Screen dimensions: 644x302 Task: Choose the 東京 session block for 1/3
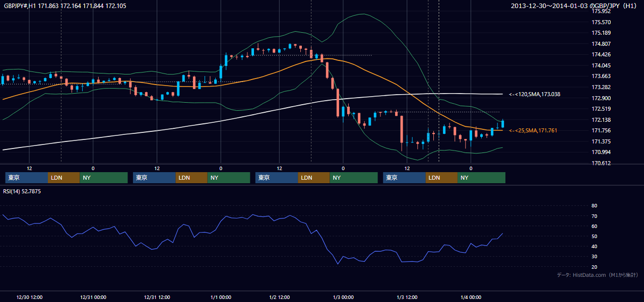(404, 178)
